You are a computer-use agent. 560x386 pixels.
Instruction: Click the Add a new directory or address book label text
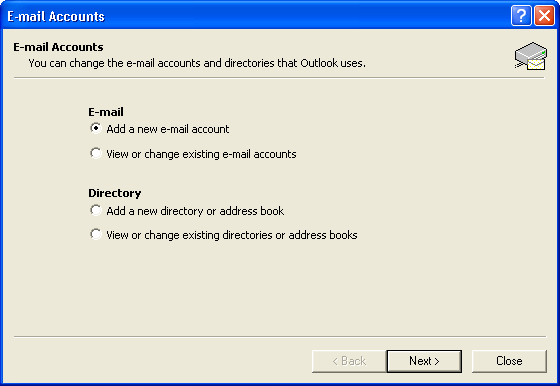tap(195, 211)
